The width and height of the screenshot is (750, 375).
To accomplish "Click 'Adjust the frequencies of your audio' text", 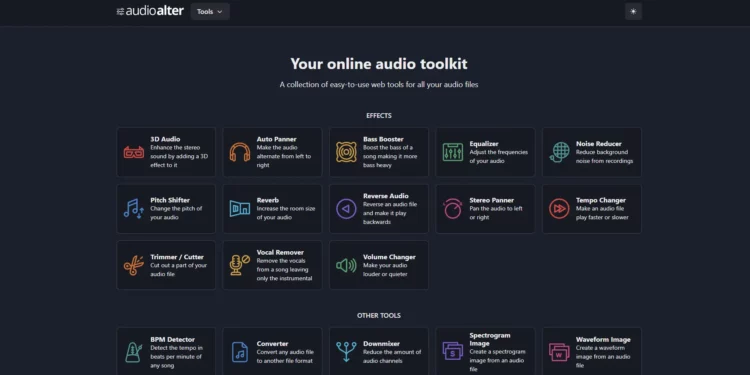I will 498,156.
